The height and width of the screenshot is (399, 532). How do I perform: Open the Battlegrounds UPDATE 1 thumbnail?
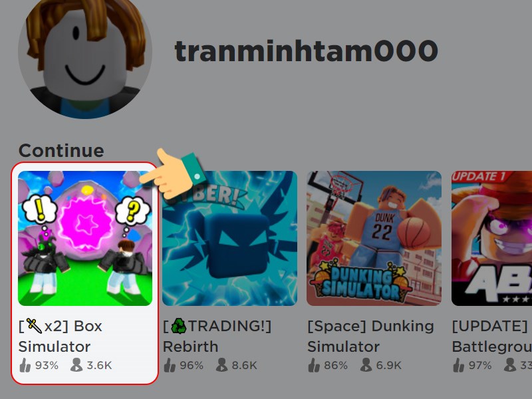[x=491, y=238]
